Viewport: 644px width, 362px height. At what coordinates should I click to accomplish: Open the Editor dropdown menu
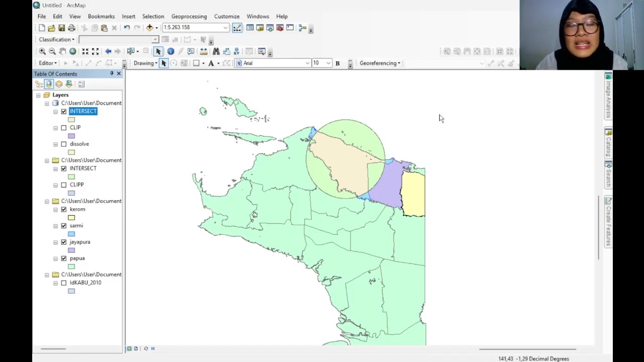click(48, 63)
